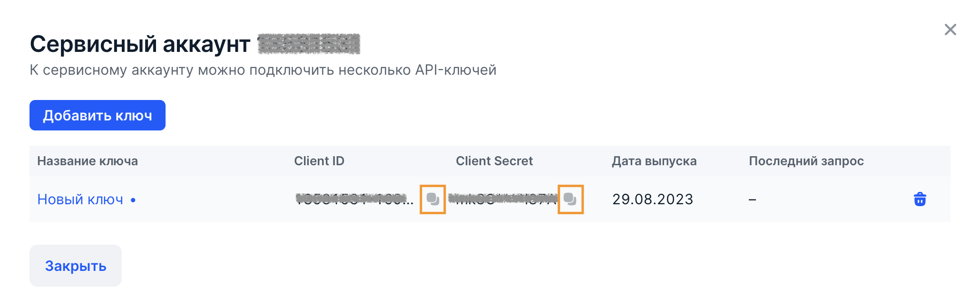Click the blurred Client Secret value text
Image resolution: width=980 pixels, height=299 pixels.
click(502, 199)
